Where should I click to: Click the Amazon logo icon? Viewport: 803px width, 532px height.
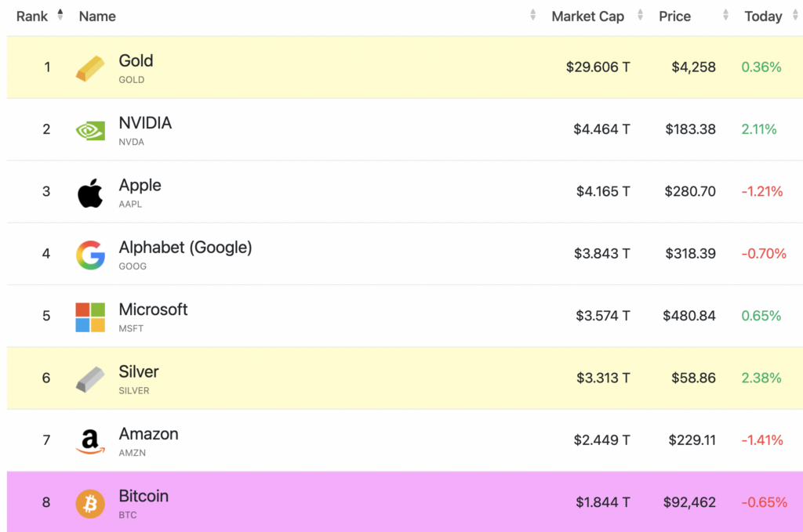tap(90, 441)
